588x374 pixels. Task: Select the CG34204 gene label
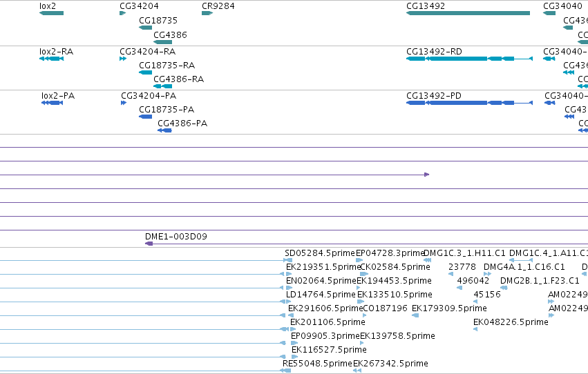pos(139,6)
